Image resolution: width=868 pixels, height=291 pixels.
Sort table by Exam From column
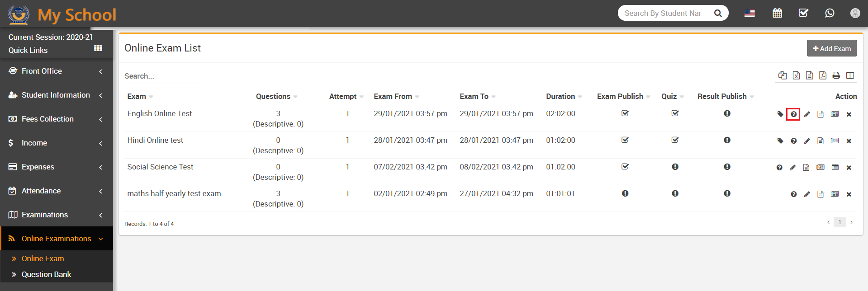pyautogui.click(x=397, y=96)
